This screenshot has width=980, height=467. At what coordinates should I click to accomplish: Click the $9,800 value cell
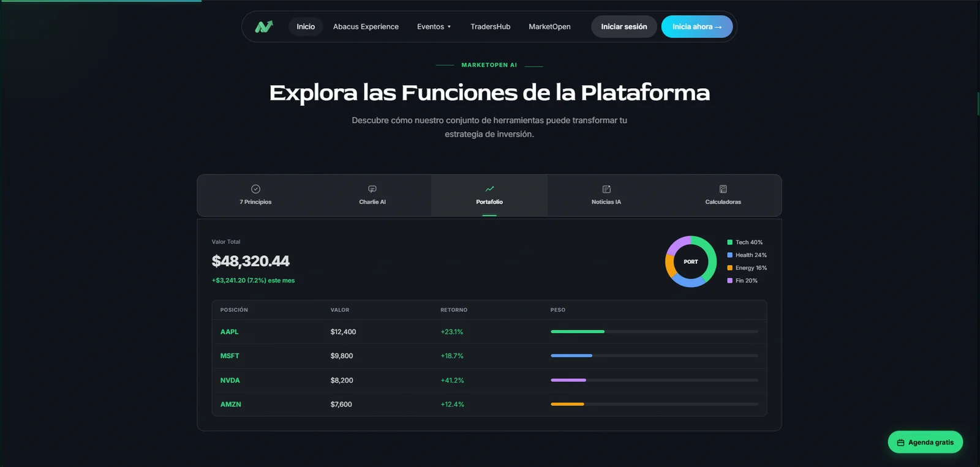(342, 356)
